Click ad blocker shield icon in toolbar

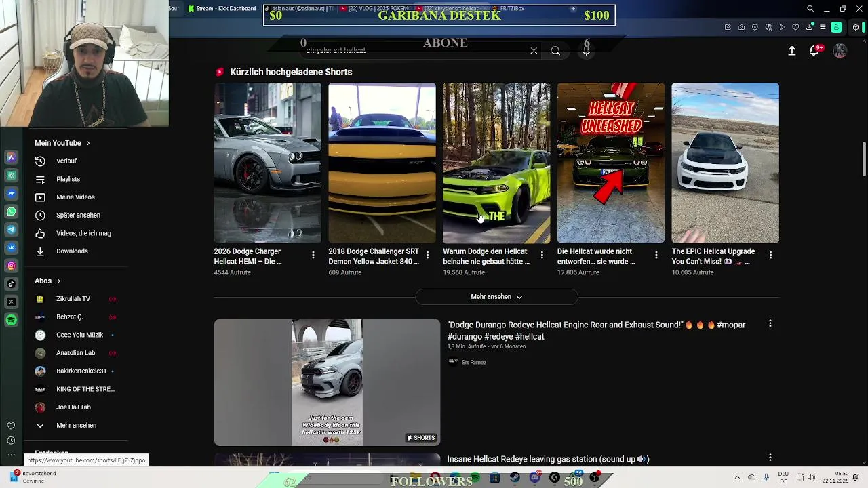[755, 27]
